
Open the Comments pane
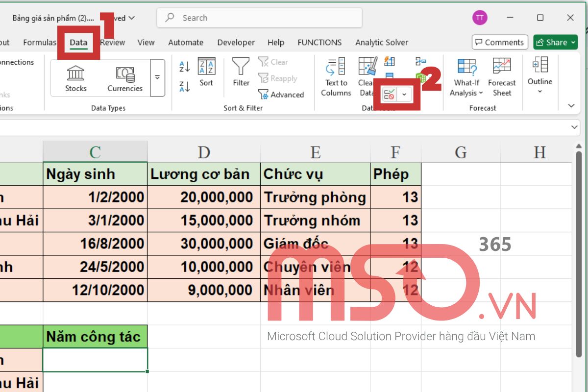tap(500, 42)
